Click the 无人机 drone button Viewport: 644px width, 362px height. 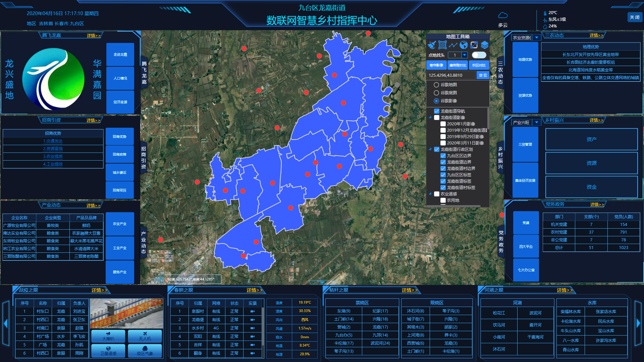pos(145,336)
